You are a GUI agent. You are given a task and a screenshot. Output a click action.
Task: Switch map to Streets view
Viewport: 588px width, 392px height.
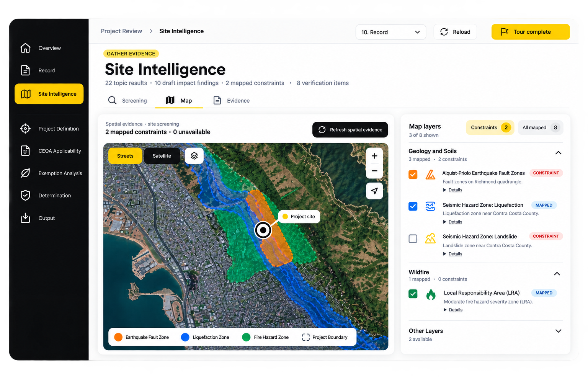coord(125,156)
